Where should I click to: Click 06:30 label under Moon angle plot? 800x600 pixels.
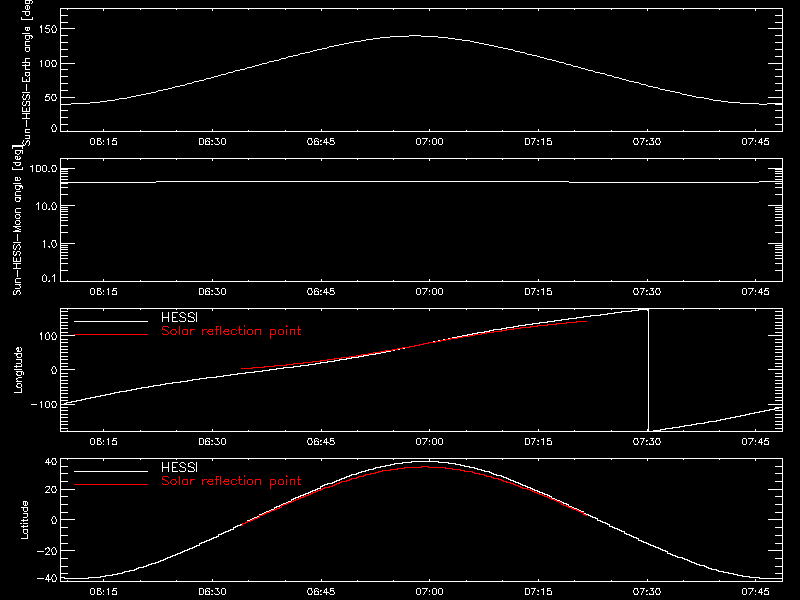tap(212, 292)
